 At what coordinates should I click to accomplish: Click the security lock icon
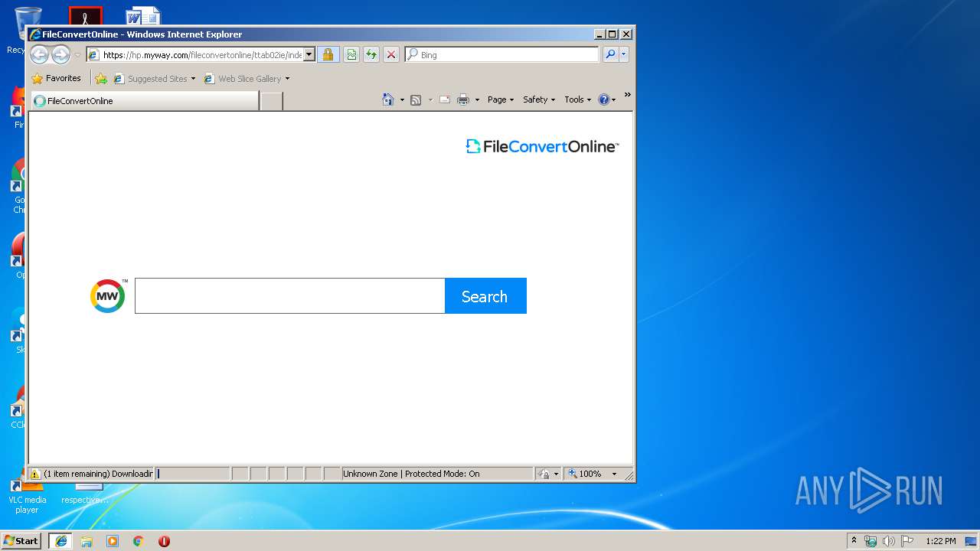328,55
